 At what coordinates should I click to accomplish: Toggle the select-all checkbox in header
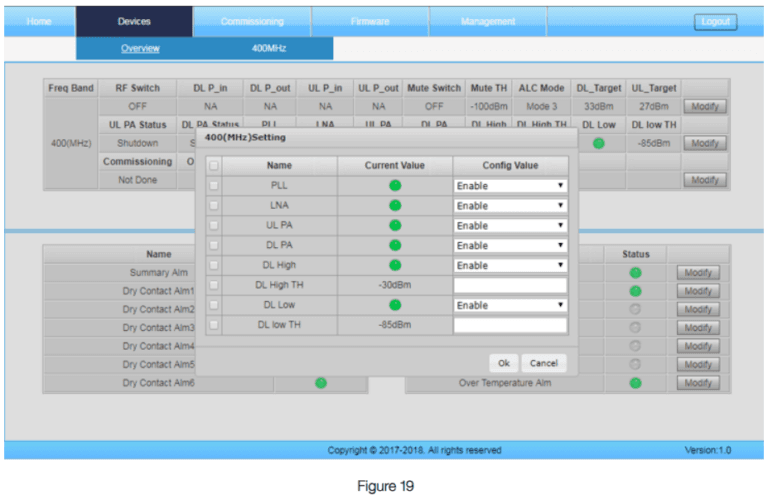pyautogui.click(x=213, y=165)
